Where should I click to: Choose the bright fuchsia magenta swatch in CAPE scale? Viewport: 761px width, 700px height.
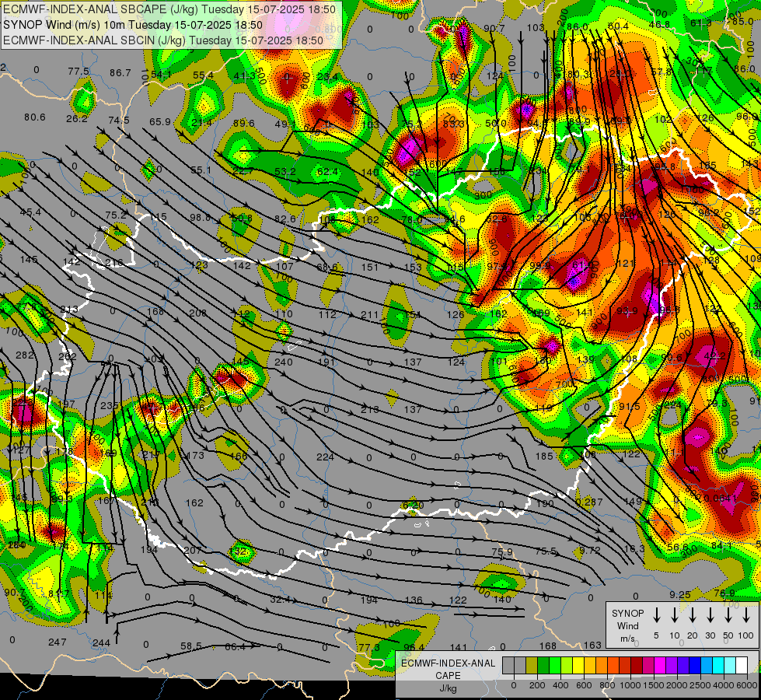pos(660,665)
